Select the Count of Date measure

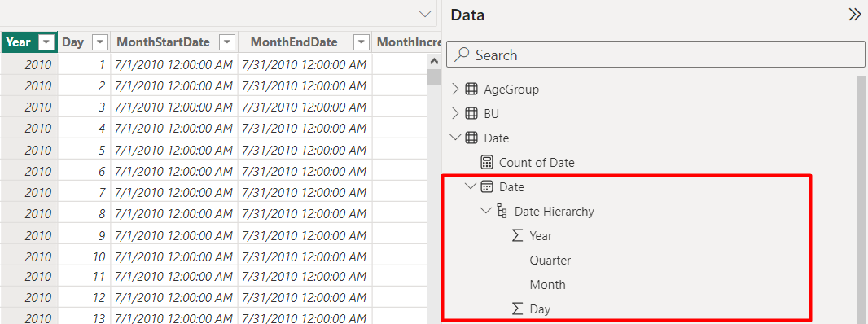(x=537, y=162)
